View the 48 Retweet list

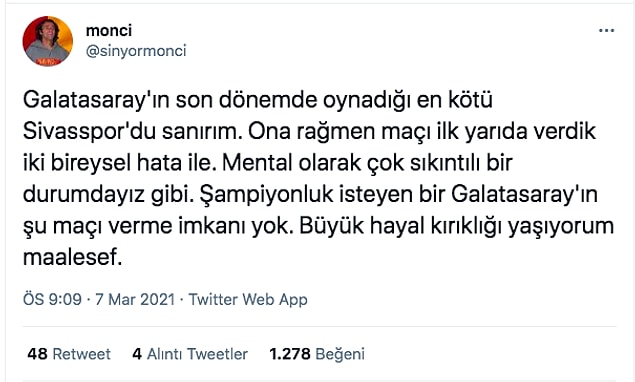[x=69, y=354]
